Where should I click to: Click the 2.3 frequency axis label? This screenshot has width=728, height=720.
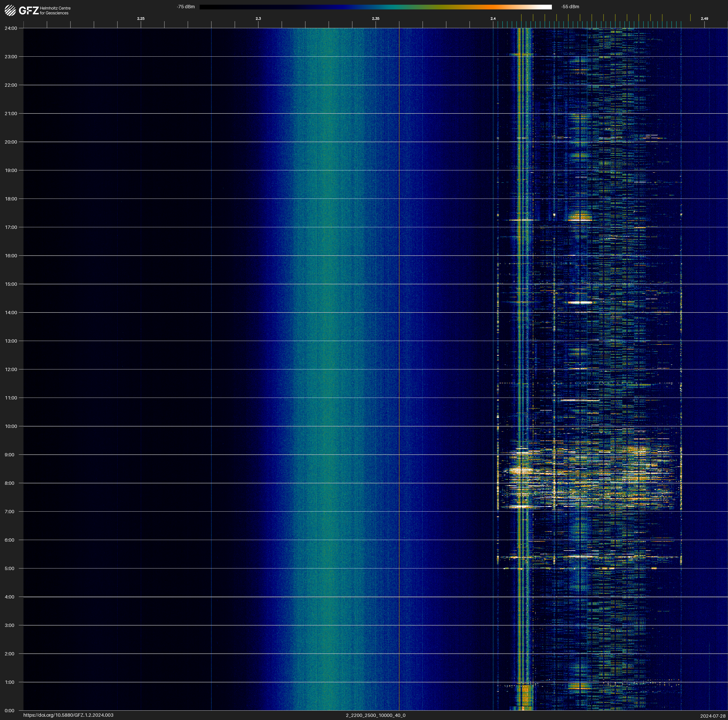pos(258,19)
